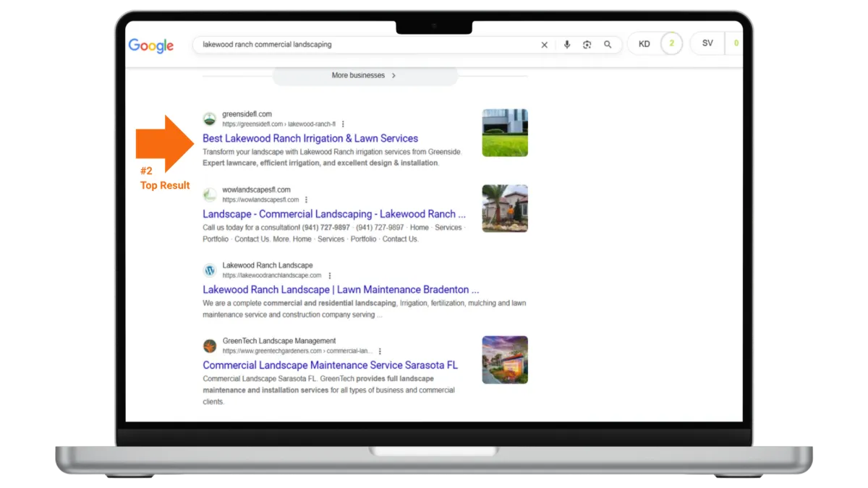The image size is (868, 488).
Task: Click the Google logo
Action: [151, 46]
